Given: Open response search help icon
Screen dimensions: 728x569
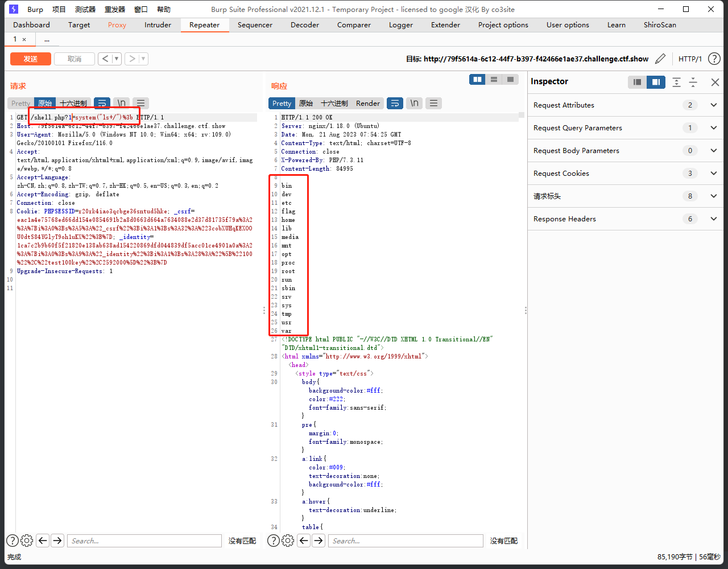Looking at the screenshot, I should coord(273,541).
